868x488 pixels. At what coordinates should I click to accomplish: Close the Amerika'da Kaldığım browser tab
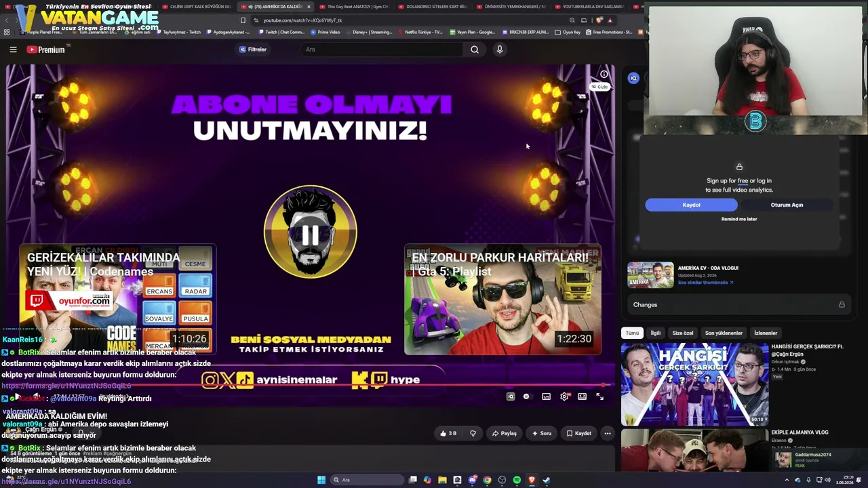click(x=309, y=7)
